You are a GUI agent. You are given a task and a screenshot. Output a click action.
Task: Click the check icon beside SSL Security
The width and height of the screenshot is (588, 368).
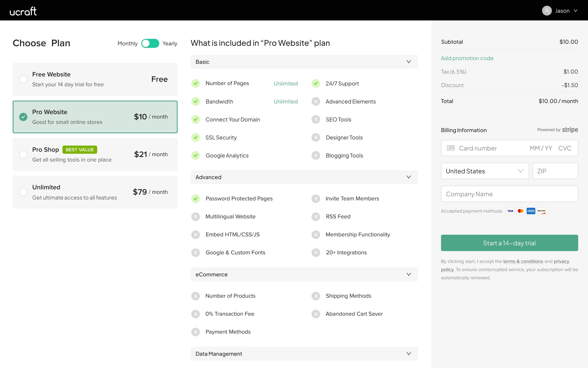195,138
